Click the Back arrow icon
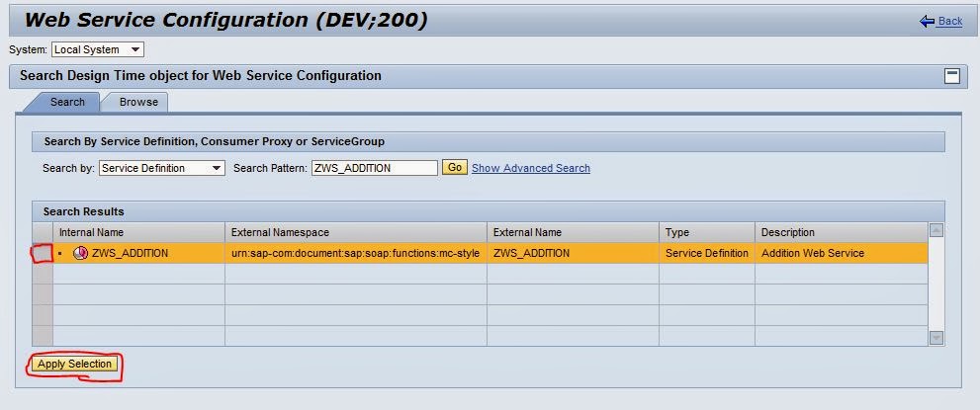Screen dimensions: 980x410 pyautogui.click(x=927, y=21)
